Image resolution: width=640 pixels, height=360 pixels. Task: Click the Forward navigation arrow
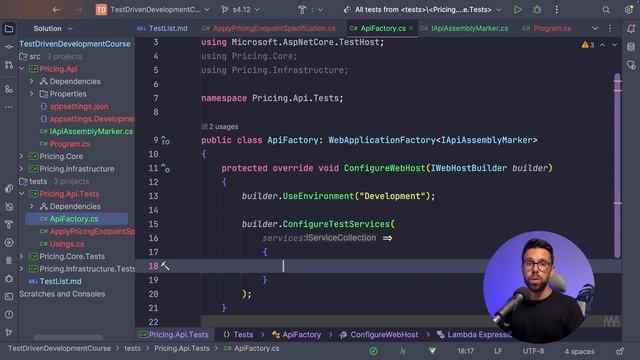pos(79,9)
